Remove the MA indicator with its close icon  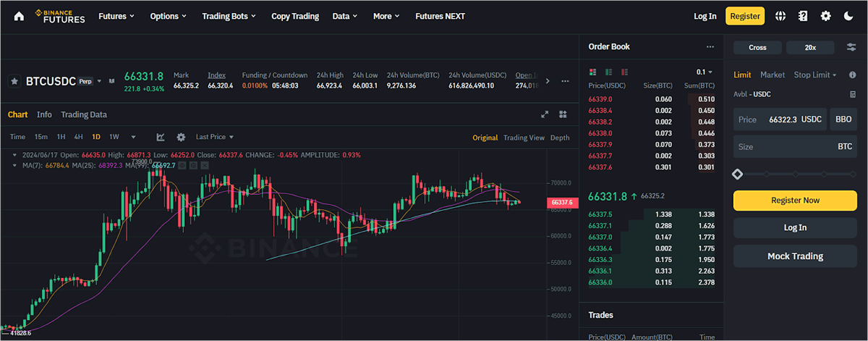204,165
